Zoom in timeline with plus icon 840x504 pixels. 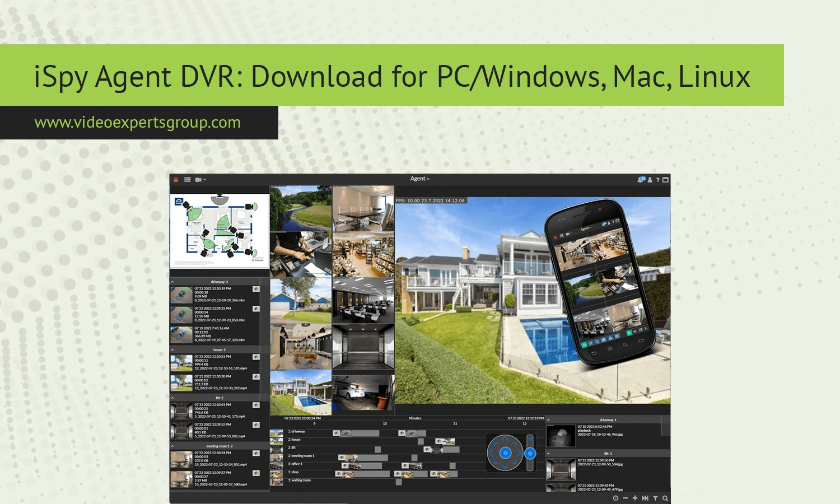(x=634, y=498)
